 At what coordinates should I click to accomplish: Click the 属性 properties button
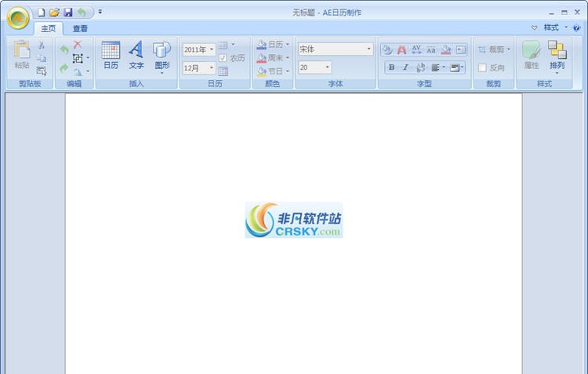(x=532, y=55)
